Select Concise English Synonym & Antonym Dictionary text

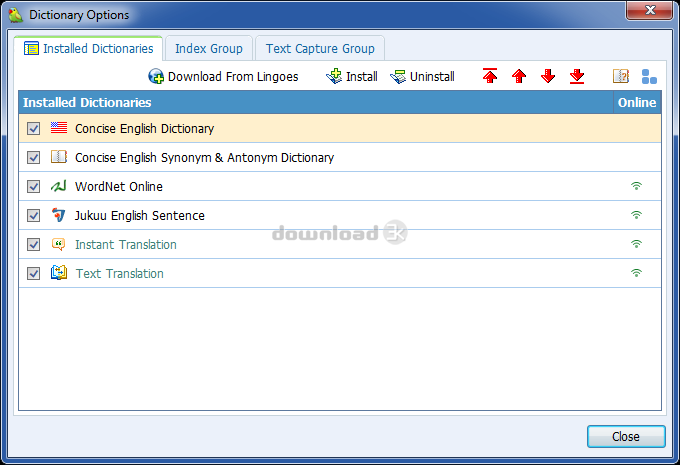(x=204, y=158)
